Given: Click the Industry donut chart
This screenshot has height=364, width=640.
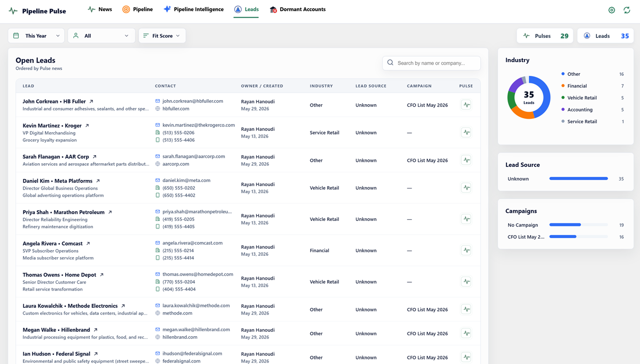Looking at the screenshot, I should point(529,97).
